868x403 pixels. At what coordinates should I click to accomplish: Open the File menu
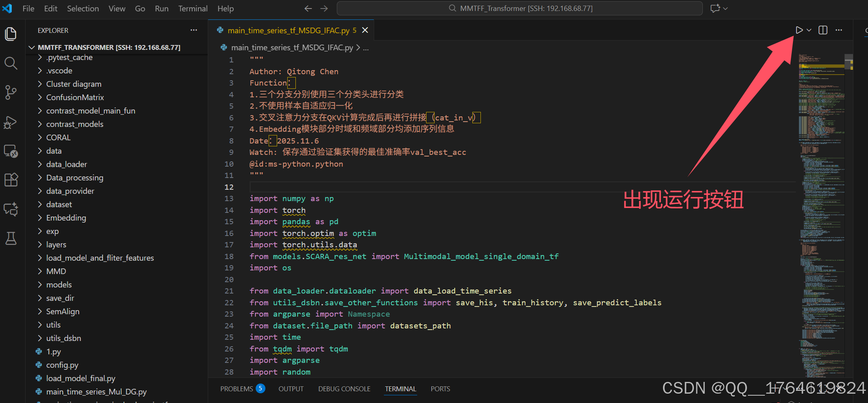[x=28, y=9]
